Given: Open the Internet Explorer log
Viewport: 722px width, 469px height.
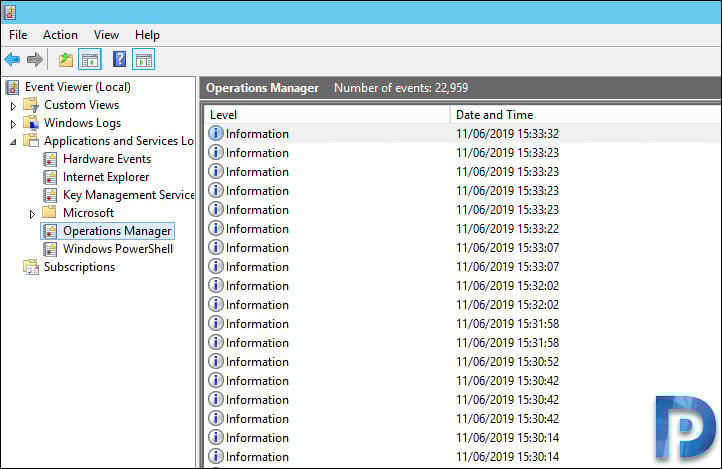Looking at the screenshot, I should (x=106, y=177).
